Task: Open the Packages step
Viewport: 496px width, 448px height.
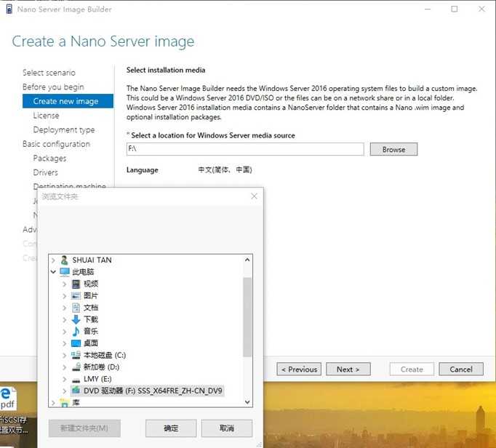Action: (49, 159)
